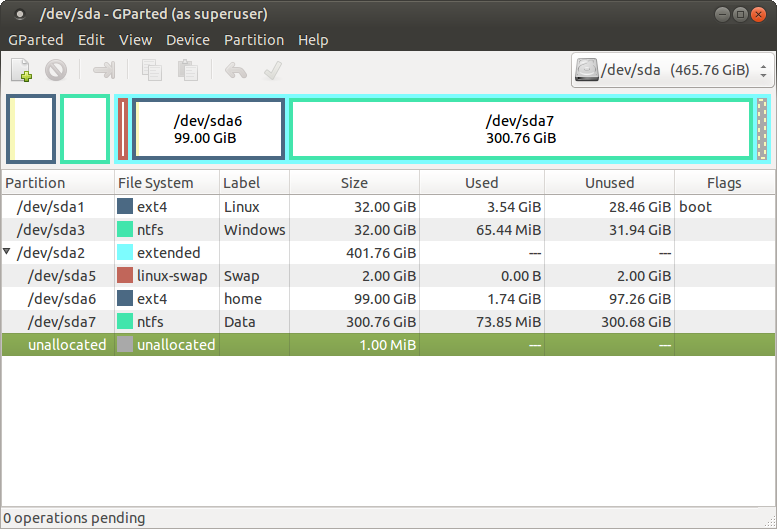Click the Apply all operations checkmark
Screen dimensions: 777x529
pos(270,70)
